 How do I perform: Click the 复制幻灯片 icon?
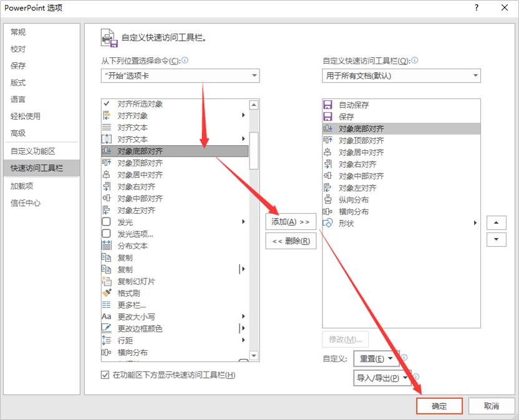106,282
